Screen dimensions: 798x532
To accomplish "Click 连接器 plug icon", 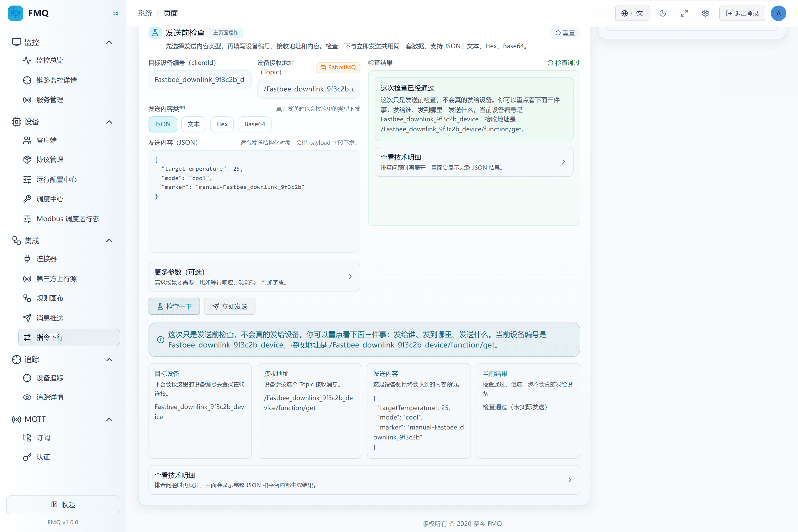I will coord(27,259).
